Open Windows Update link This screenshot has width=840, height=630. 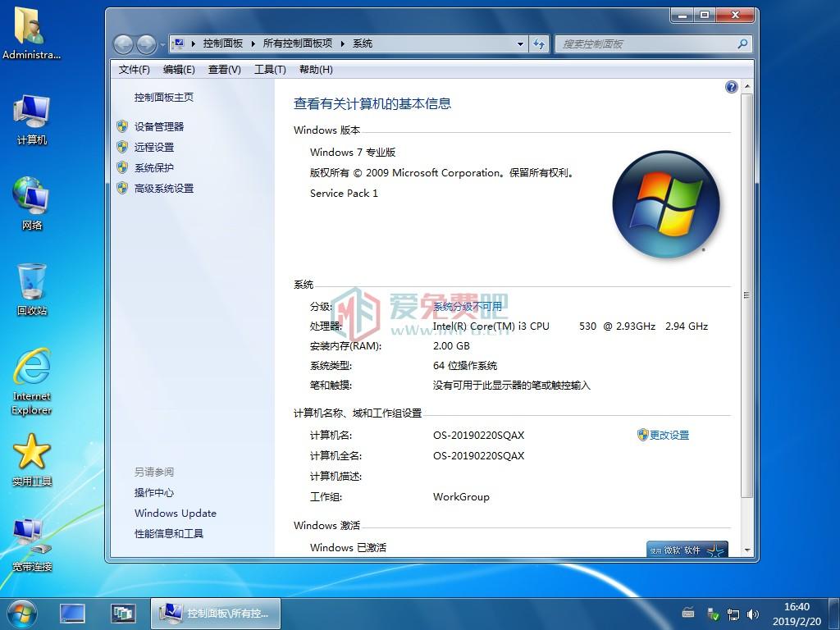pos(176,514)
